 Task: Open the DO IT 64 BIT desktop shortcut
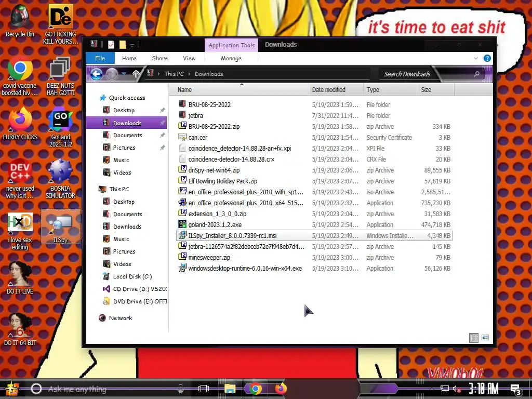[x=20, y=329]
